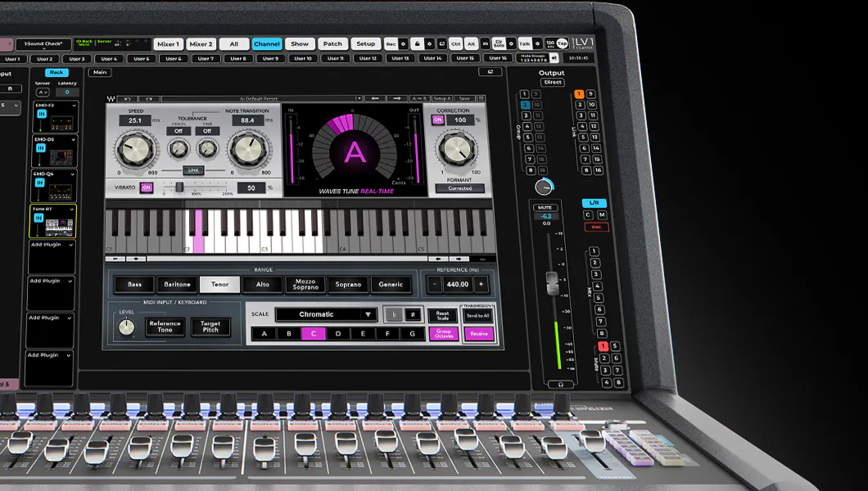Click the mute groups speaker icon
Image resolution: width=868 pixels, height=491 pixels.
[554, 58]
